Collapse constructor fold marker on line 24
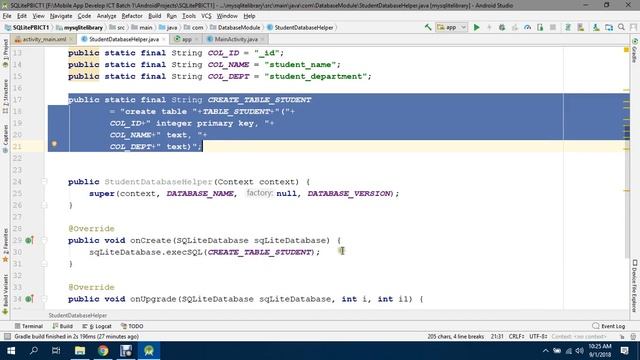This screenshot has height=360, width=640. pyautogui.click(x=44, y=182)
